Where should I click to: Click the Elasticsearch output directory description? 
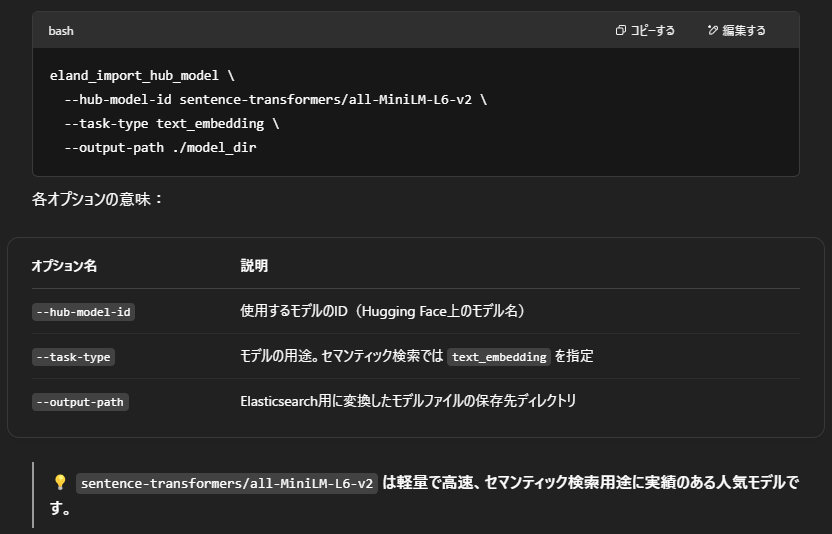coord(408,401)
